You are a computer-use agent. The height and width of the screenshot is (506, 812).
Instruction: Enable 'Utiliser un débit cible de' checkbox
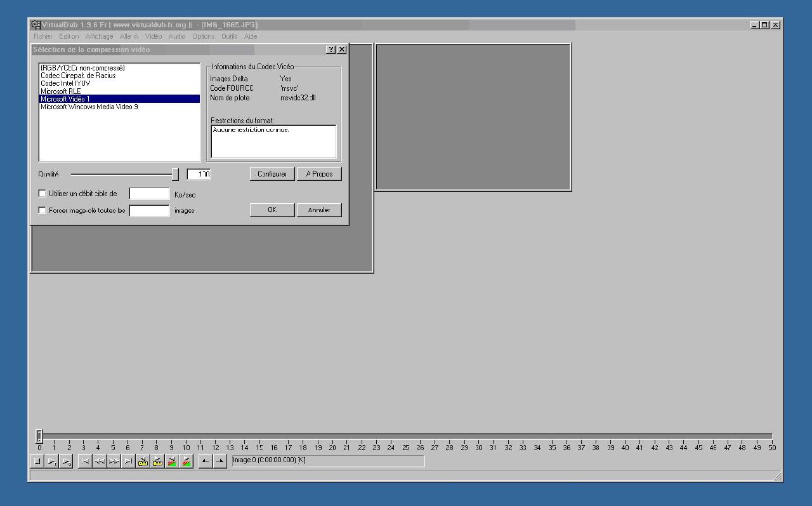(43, 194)
